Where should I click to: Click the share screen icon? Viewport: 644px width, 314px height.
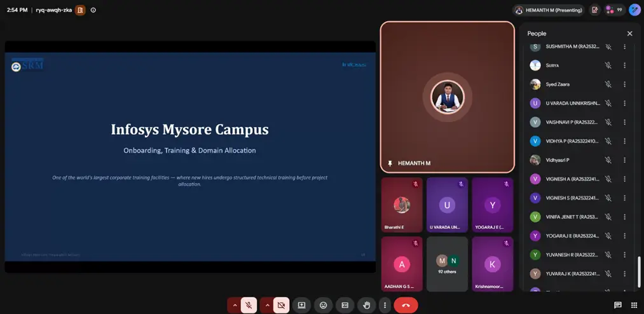[302, 305]
